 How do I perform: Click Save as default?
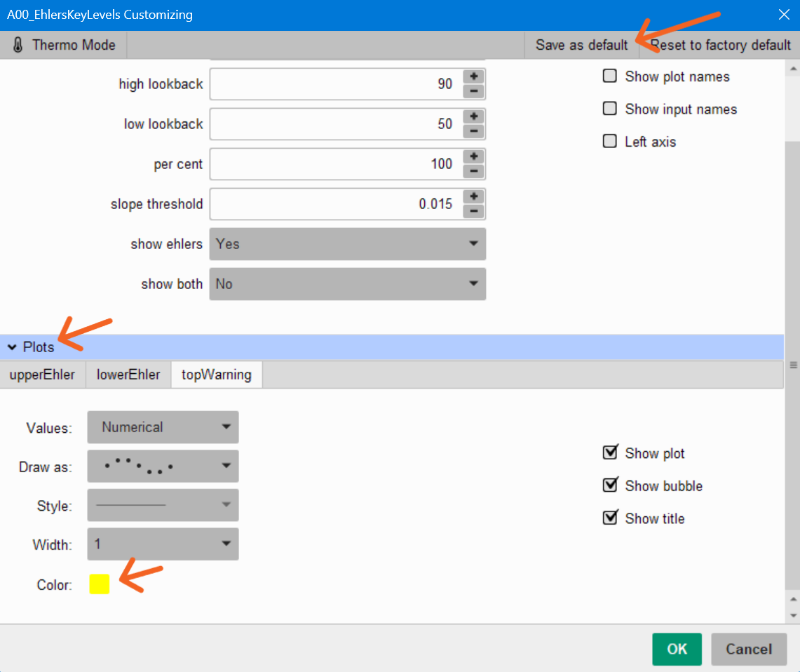point(582,45)
